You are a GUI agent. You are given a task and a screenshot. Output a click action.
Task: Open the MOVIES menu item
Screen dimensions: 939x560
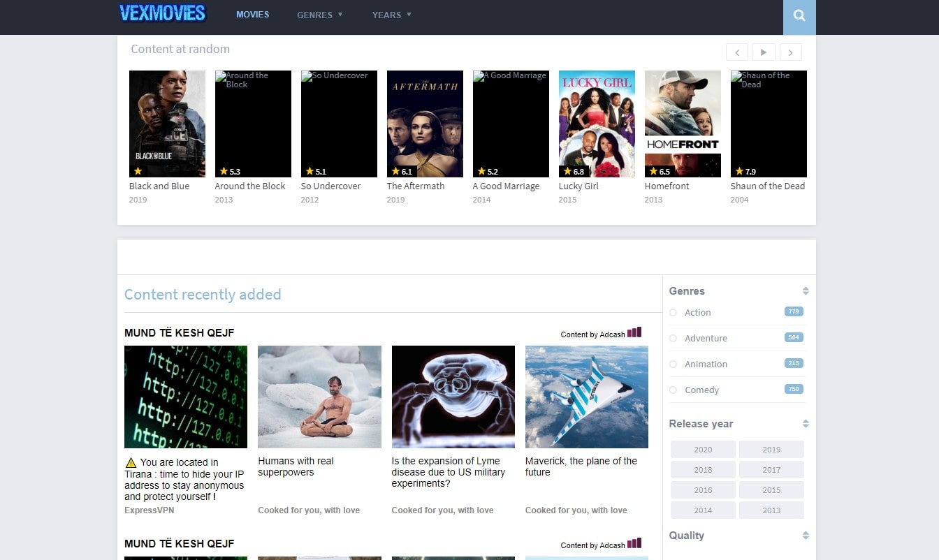point(252,15)
